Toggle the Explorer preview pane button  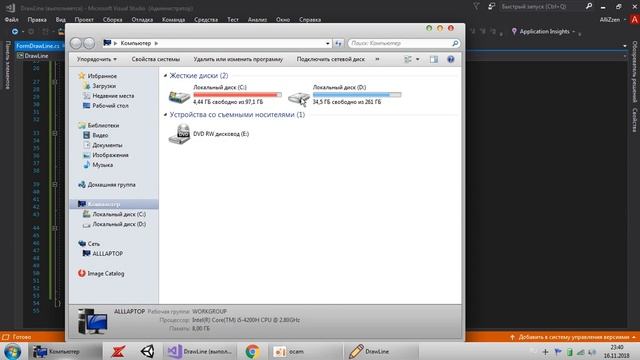(433, 60)
